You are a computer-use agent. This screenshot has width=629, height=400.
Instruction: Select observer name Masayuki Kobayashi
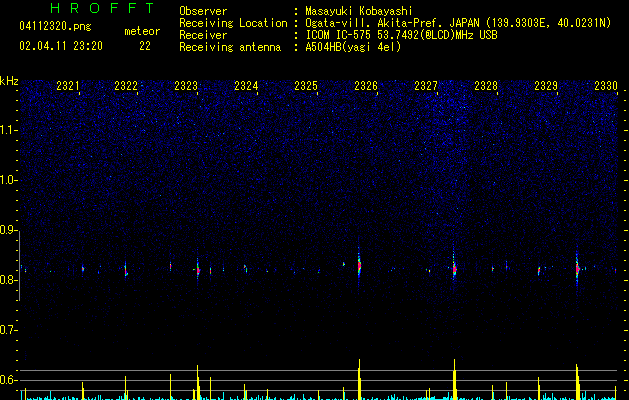click(359, 11)
